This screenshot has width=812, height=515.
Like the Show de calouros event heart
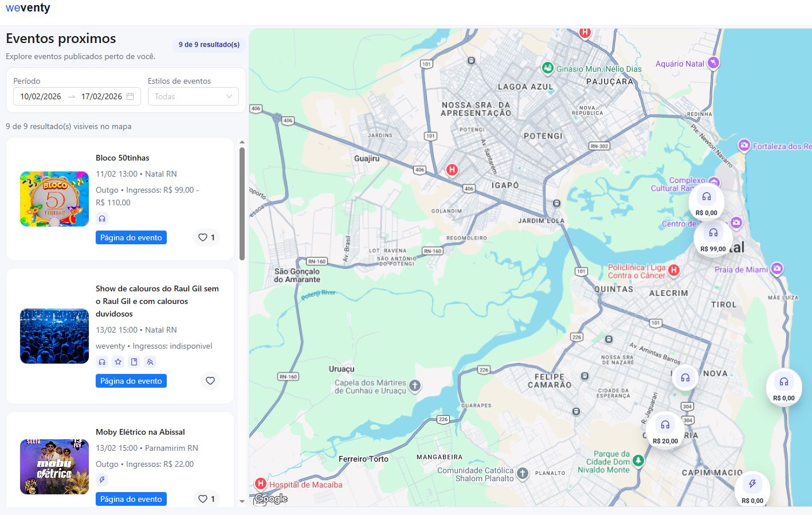(210, 381)
